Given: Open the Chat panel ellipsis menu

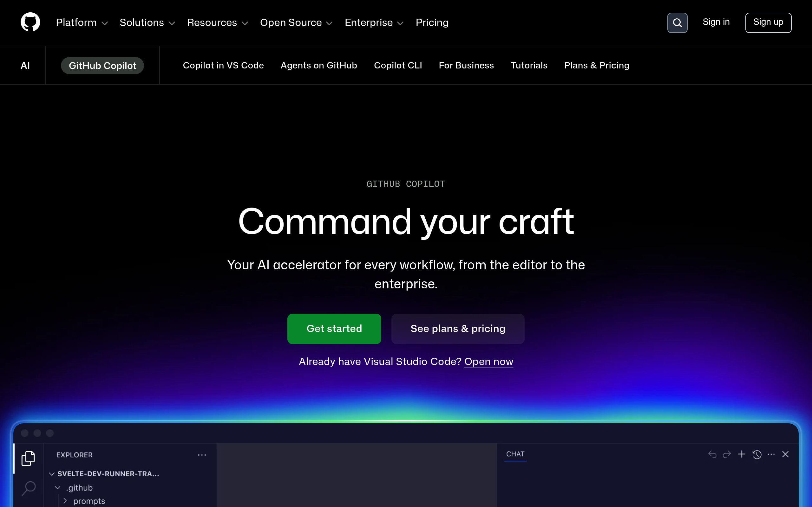Looking at the screenshot, I should 771,454.
